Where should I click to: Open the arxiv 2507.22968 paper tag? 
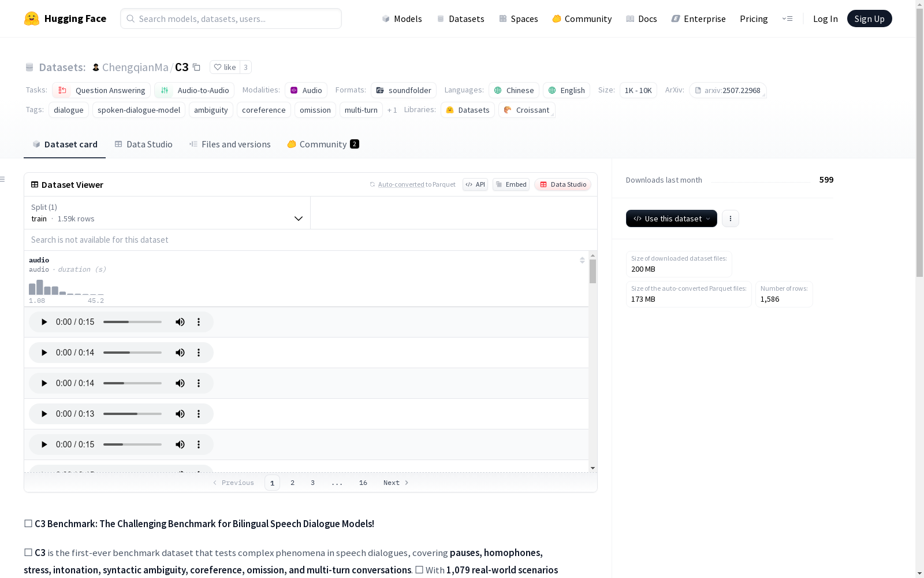(x=728, y=90)
